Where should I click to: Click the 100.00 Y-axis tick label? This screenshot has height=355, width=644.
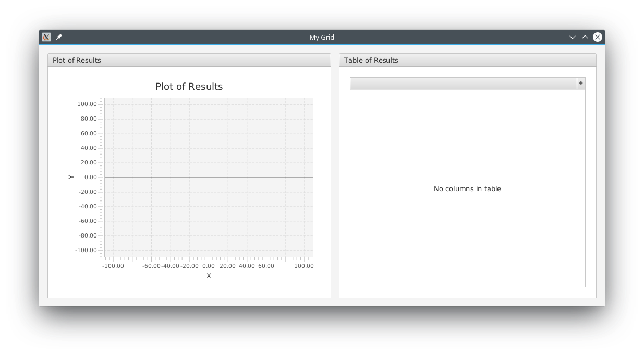point(87,104)
